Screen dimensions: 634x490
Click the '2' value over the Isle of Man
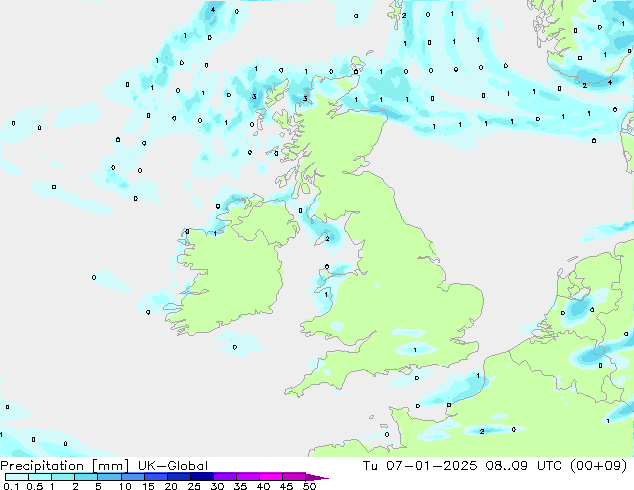point(327,239)
